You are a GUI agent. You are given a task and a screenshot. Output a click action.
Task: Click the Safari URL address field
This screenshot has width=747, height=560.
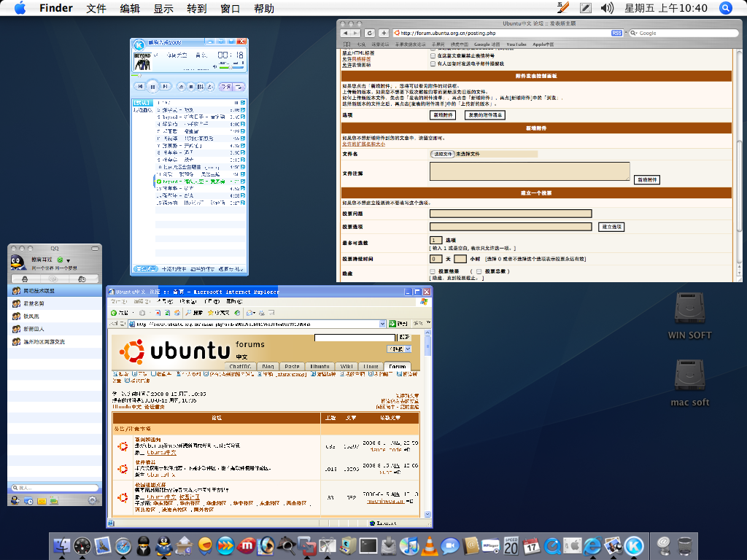coord(505,33)
